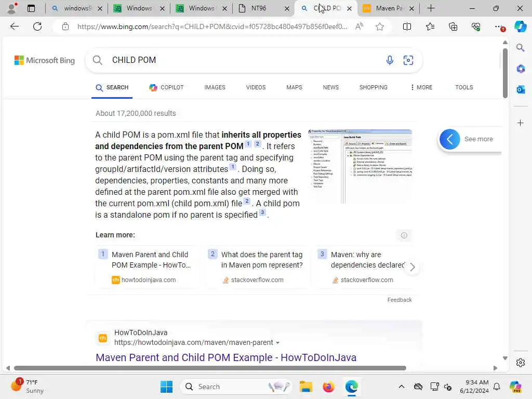Open Collections icon in toolbar
532x399 pixels.
tap(453, 26)
